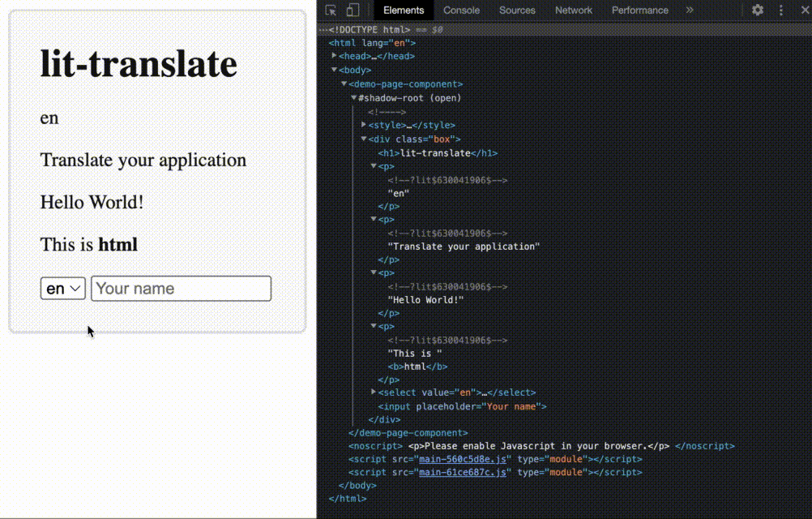Collapse the p node with Translate your application

pyautogui.click(x=374, y=219)
